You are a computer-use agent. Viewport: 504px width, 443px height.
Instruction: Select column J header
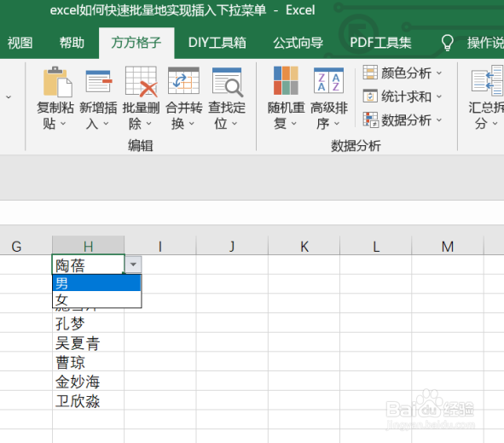(232, 246)
